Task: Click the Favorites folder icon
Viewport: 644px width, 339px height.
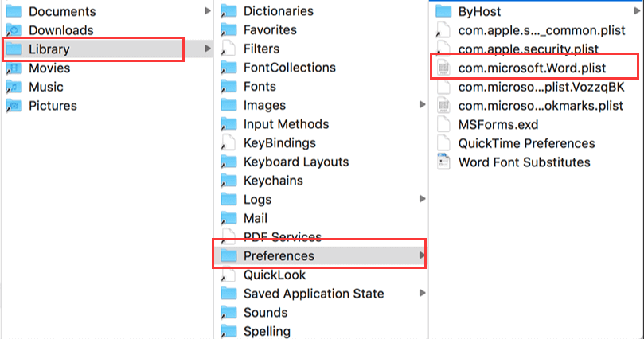Action: [x=228, y=29]
